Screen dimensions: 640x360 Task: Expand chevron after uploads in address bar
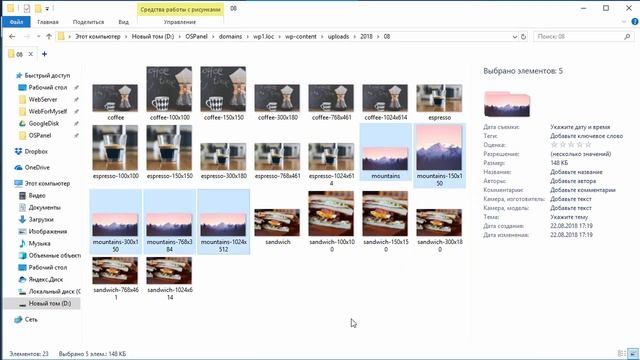(354, 37)
